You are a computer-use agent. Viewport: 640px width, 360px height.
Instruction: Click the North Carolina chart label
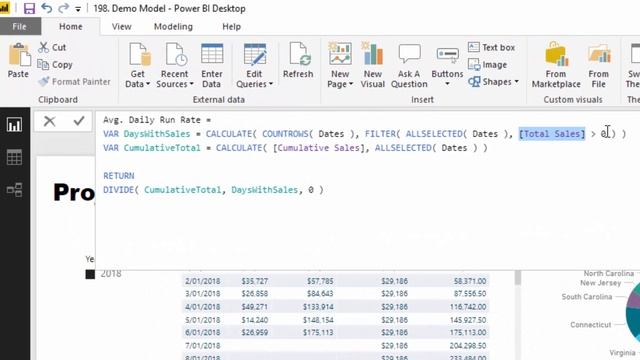(x=609, y=273)
